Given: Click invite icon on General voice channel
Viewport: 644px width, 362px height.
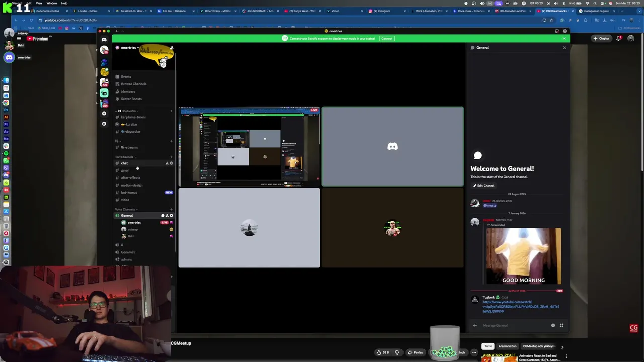Looking at the screenshot, I should click(x=167, y=216).
